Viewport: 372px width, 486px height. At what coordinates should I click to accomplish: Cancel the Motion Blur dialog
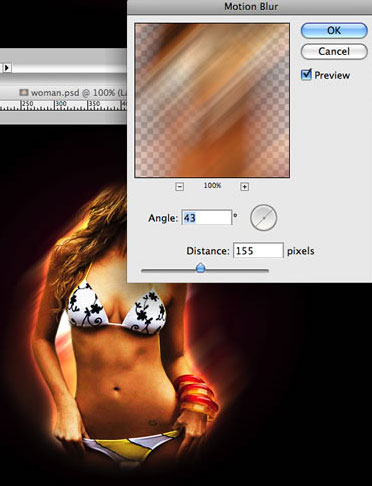pos(334,51)
